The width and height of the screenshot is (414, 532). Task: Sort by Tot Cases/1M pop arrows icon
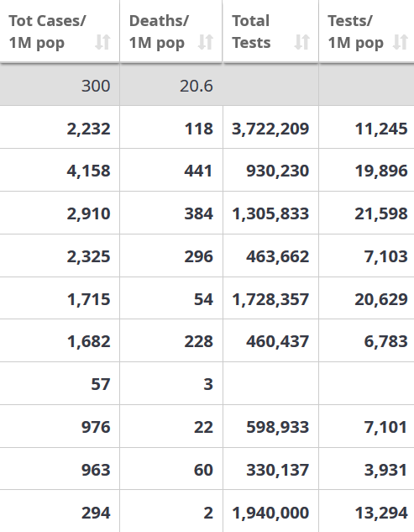coord(102,42)
